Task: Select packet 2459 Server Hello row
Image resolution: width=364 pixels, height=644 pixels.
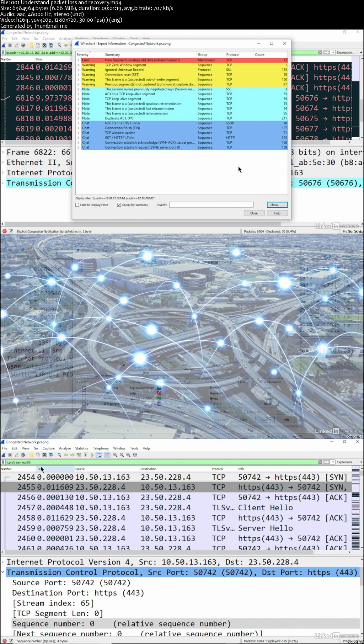Action: coord(176,528)
